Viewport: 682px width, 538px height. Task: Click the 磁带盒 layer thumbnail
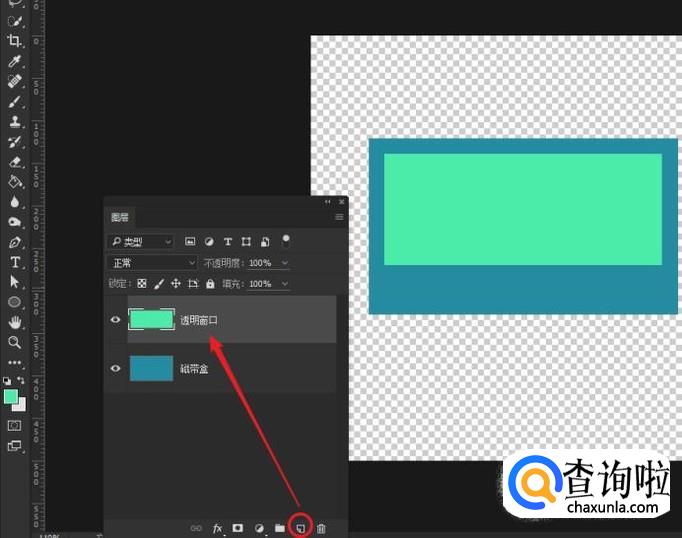tap(151, 368)
